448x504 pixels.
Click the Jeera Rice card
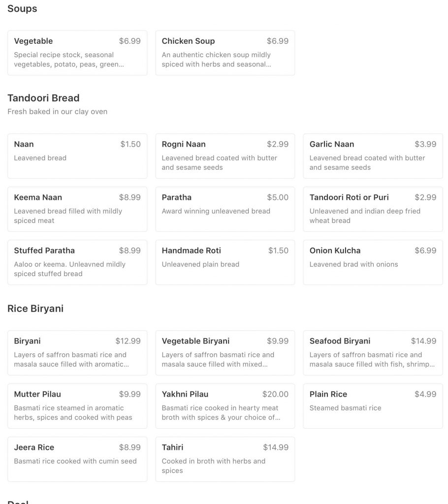click(x=77, y=459)
